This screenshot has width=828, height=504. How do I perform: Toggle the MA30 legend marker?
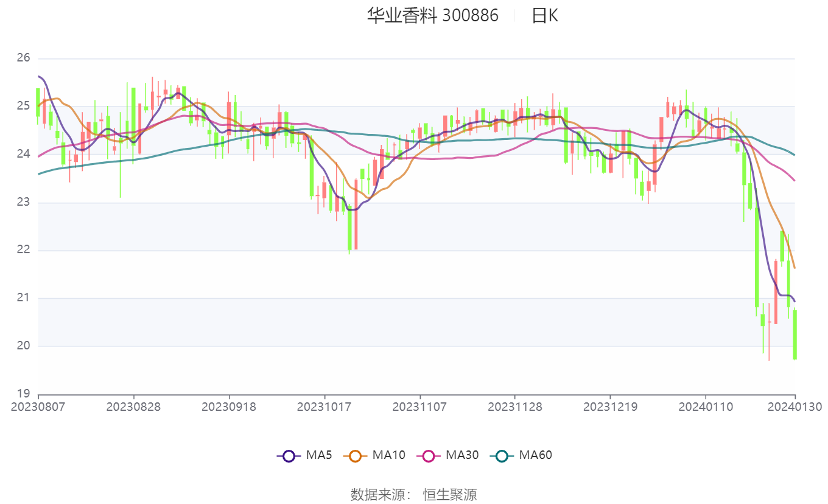click(x=429, y=455)
